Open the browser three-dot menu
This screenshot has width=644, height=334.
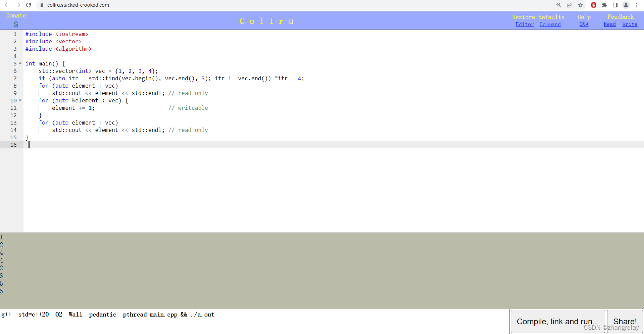[637, 5]
